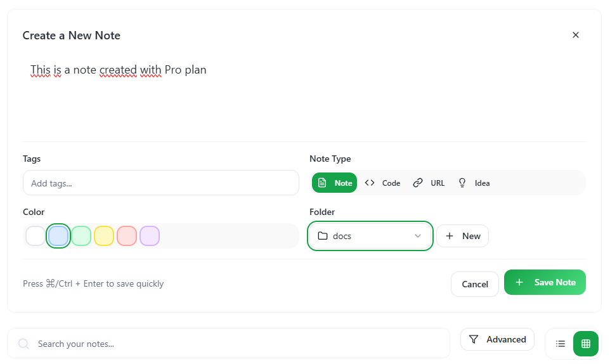Switch to grid view layout
Image resolution: width=610 pixels, height=364 pixels.
(x=586, y=344)
